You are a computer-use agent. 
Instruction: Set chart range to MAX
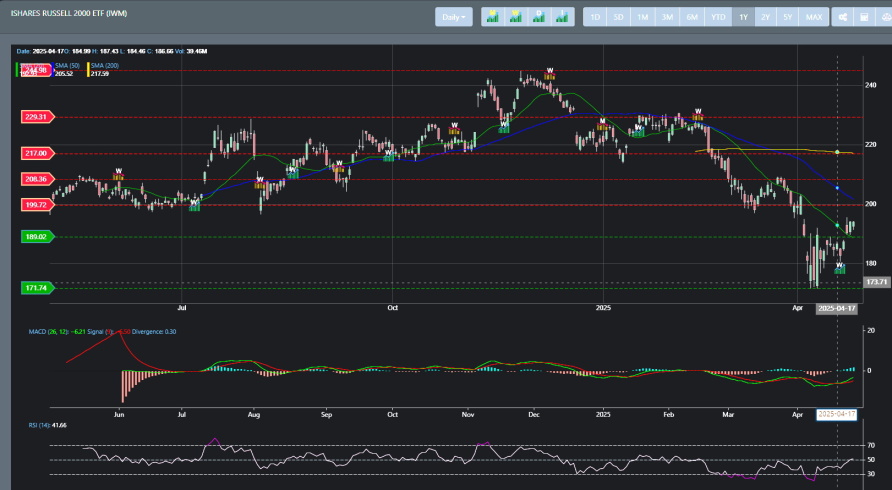tap(814, 17)
